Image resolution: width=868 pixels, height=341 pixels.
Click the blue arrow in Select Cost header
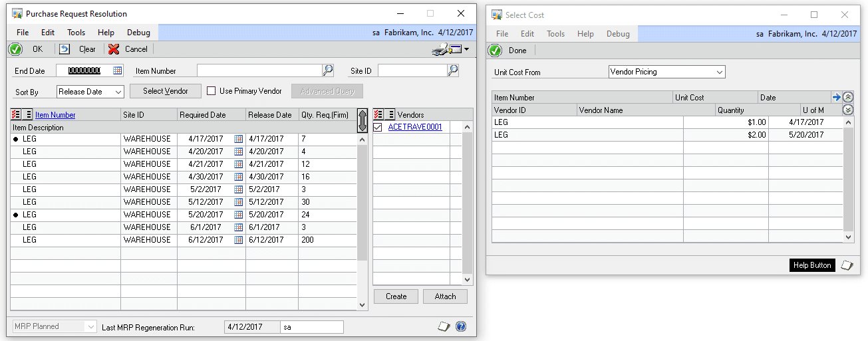tap(836, 97)
